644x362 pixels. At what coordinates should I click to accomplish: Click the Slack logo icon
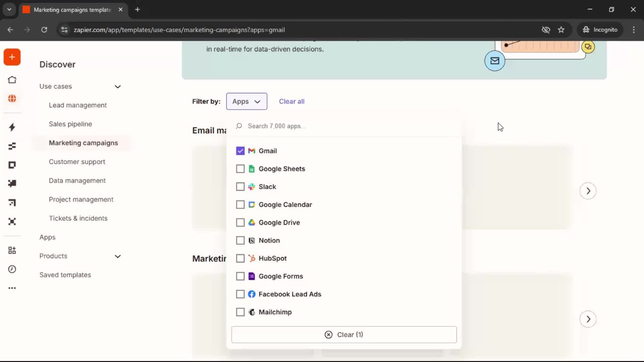[252, 187]
